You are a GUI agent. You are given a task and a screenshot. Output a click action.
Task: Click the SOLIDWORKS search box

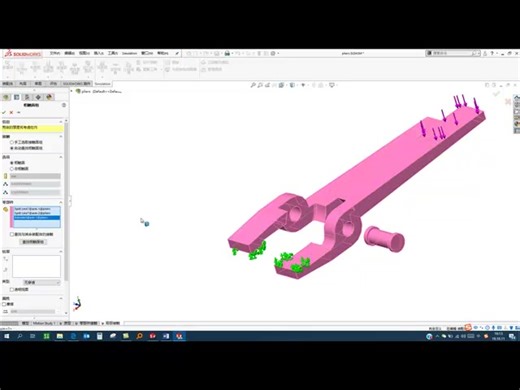pos(453,53)
